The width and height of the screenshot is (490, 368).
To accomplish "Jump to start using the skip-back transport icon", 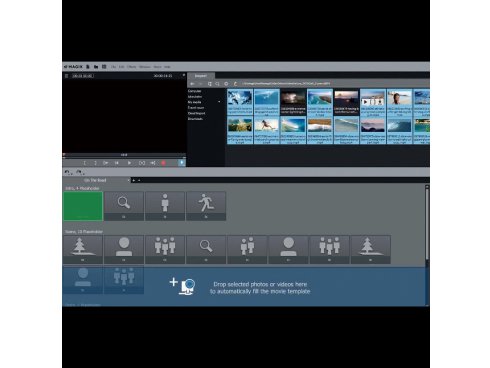I will click(117, 163).
